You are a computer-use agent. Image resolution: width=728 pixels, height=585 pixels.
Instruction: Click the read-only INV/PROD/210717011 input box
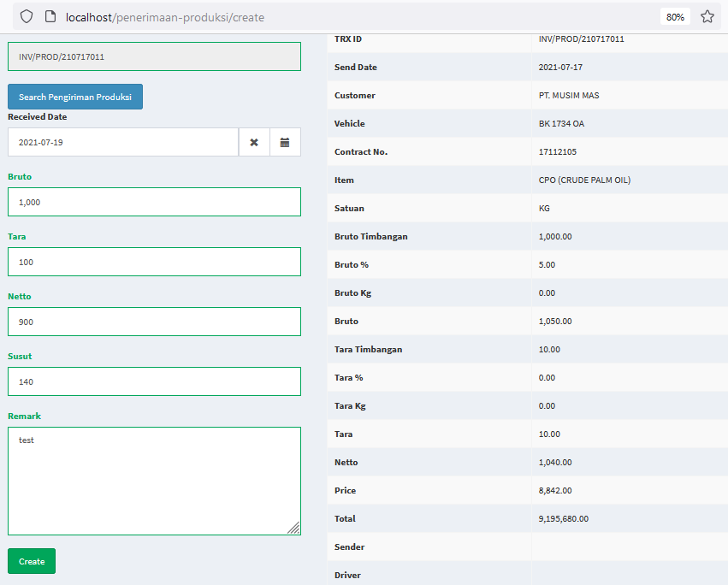click(x=154, y=56)
